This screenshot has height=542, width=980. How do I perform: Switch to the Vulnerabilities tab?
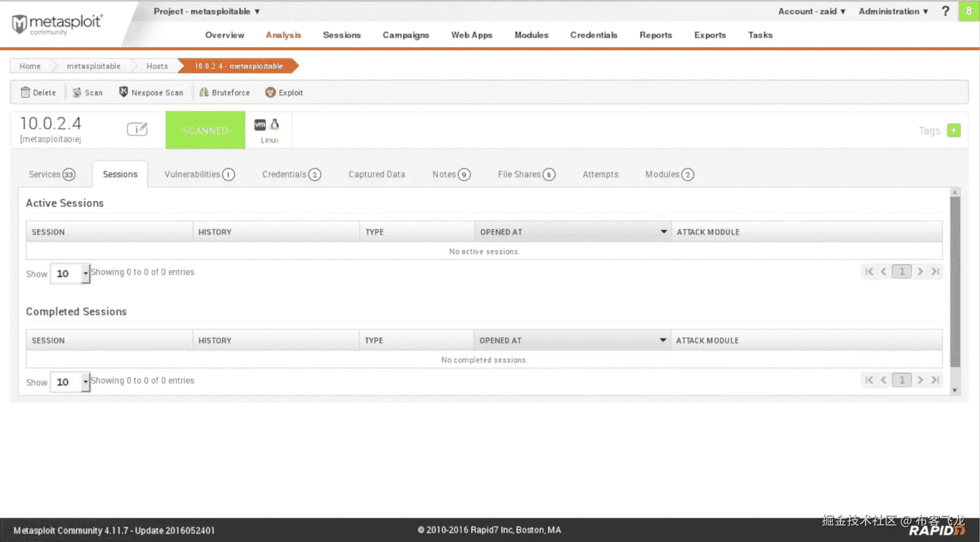pos(200,174)
